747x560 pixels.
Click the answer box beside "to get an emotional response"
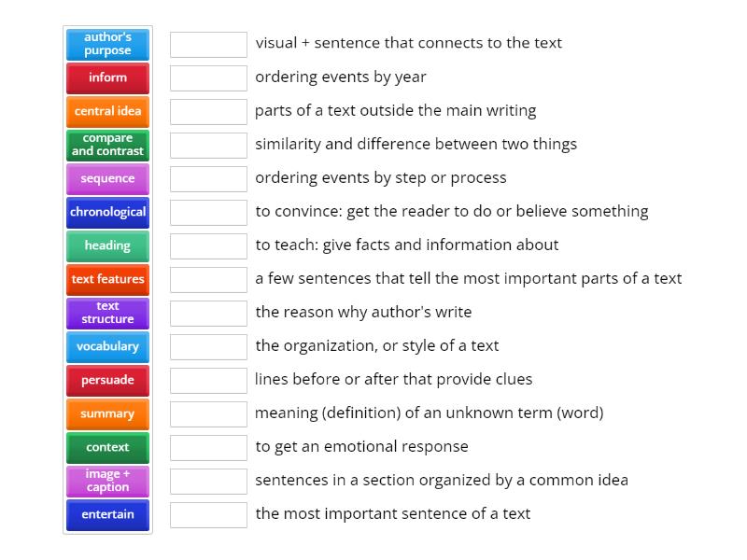[208, 447]
